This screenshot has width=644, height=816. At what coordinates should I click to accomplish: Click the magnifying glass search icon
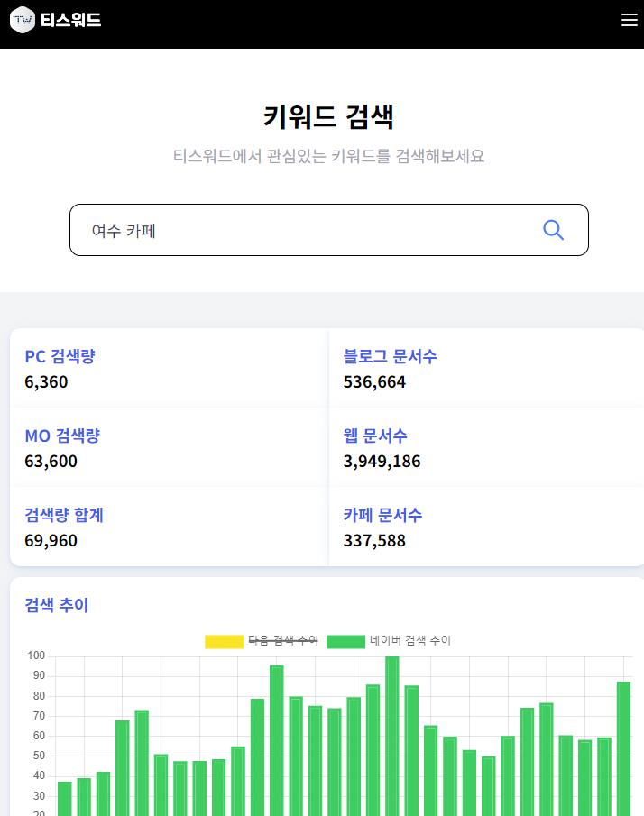[x=553, y=230]
